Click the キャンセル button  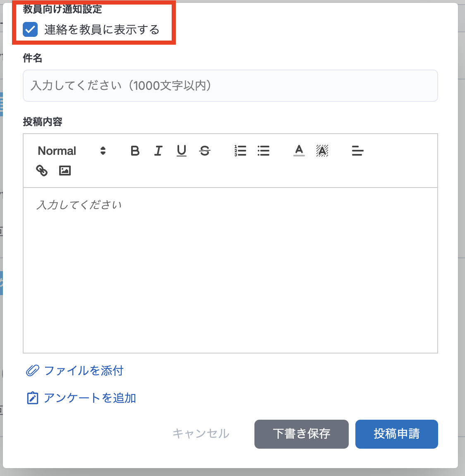point(201,433)
